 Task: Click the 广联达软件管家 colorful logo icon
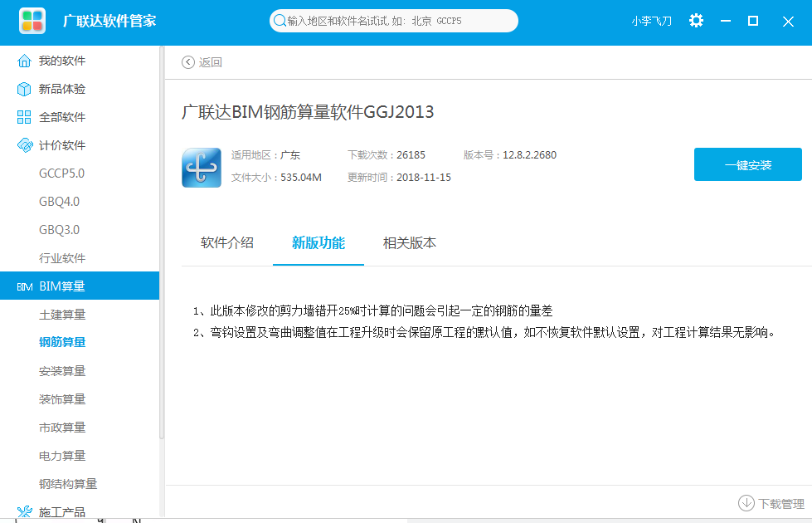[x=32, y=21]
